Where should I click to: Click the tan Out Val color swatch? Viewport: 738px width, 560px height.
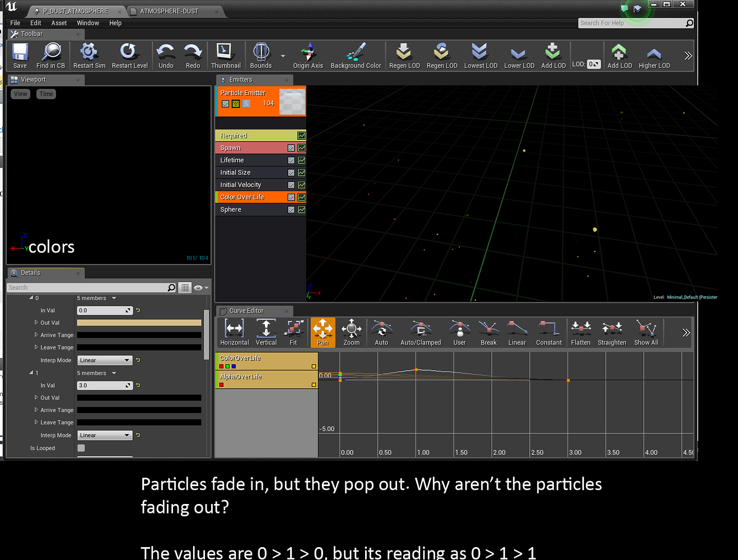[x=139, y=323]
